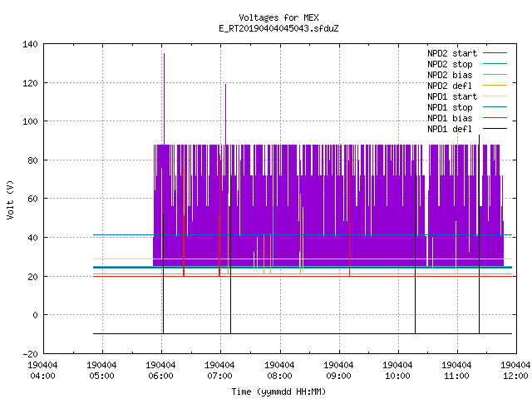Click the y-axis tick value 140
This screenshot has width=532, height=399.
click(x=30, y=44)
